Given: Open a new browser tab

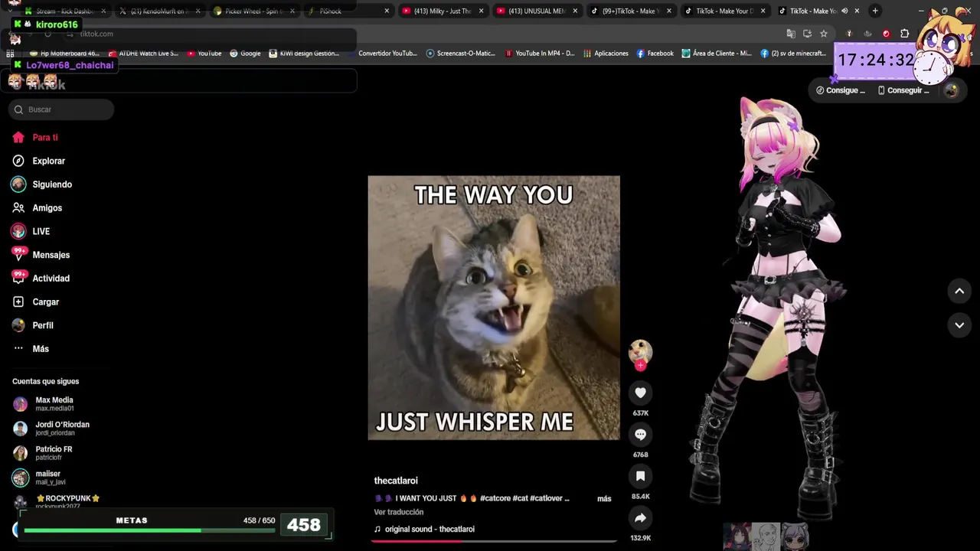Looking at the screenshot, I should 875,11.
